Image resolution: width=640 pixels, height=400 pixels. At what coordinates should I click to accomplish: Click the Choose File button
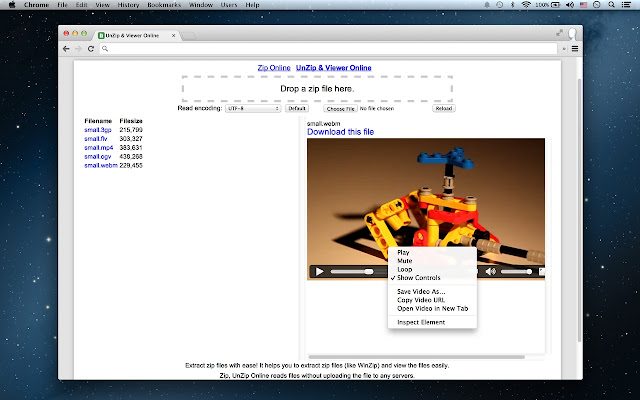[340, 109]
